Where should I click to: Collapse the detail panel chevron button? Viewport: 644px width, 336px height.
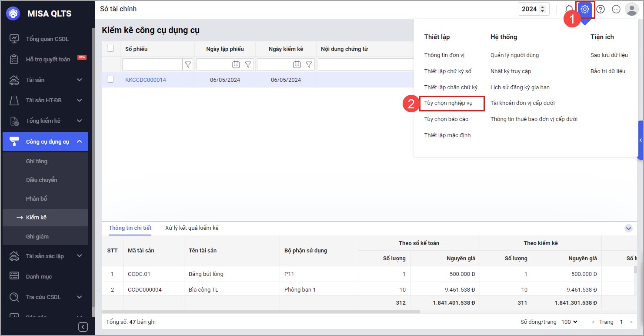[x=628, y=228]
